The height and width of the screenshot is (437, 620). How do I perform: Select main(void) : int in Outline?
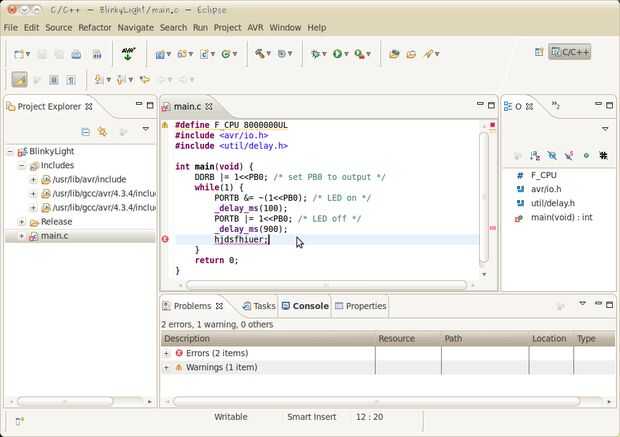561,217
